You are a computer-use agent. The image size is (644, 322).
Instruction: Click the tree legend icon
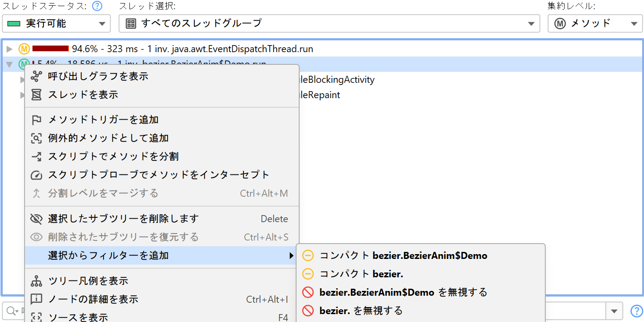tap(36, 281)
